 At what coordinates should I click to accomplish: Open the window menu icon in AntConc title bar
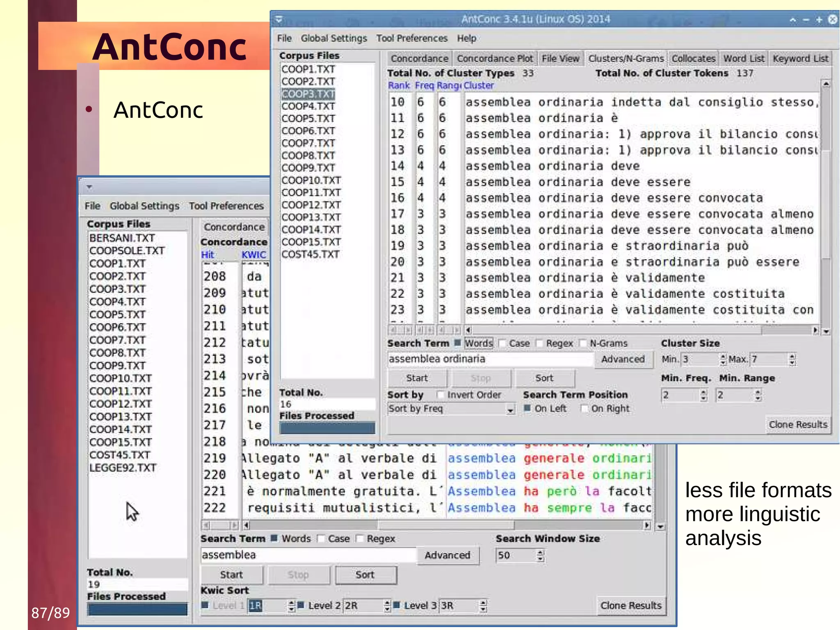pos(279,19)
